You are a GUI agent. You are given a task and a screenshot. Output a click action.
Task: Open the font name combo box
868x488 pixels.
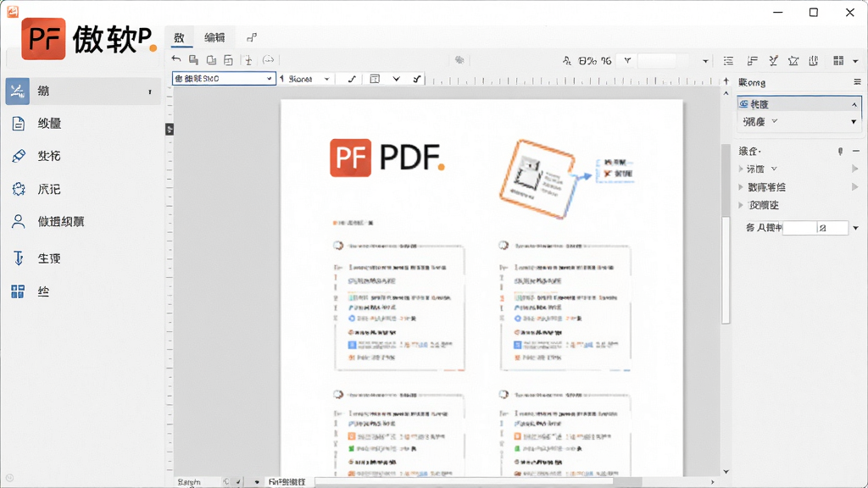tap(224, 79)
